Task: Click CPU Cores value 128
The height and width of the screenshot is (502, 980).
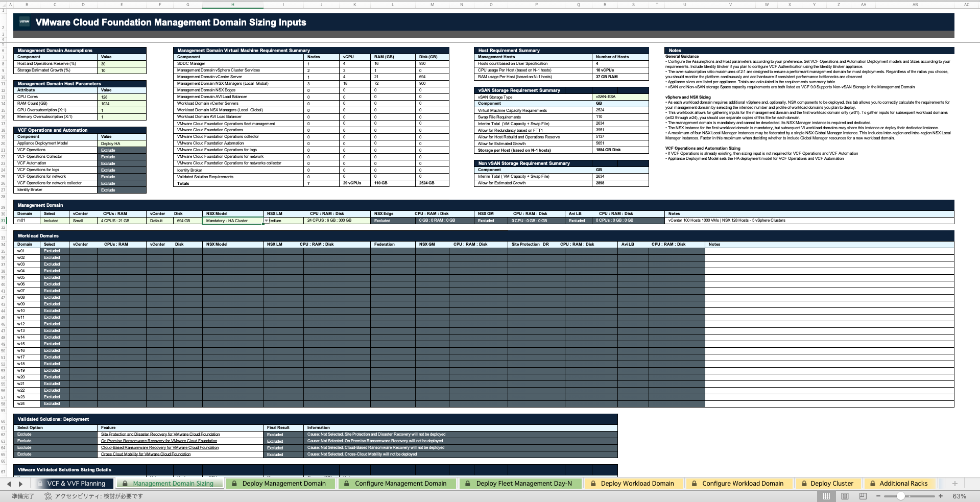Action: point(122,97)
